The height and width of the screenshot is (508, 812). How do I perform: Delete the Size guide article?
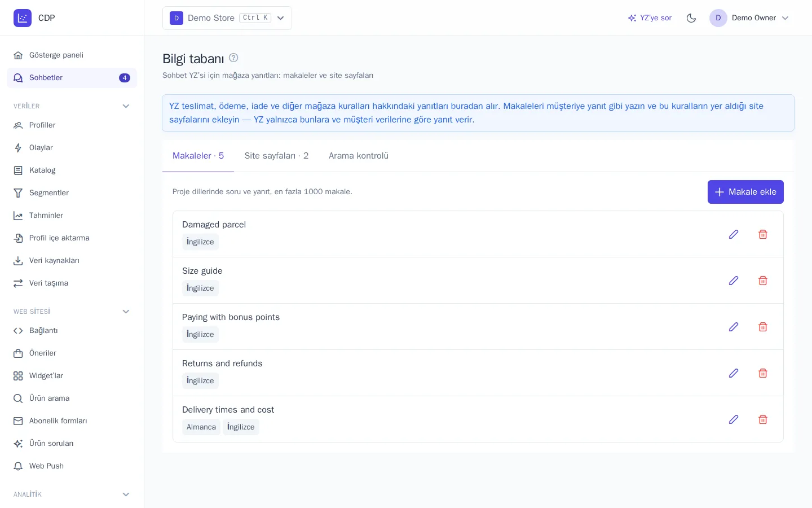763,281
